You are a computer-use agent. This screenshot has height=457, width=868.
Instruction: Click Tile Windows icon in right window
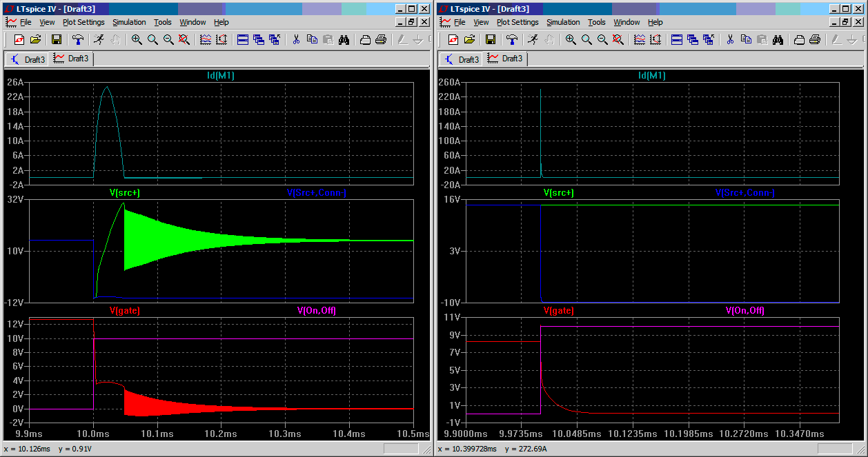(677, 39)
